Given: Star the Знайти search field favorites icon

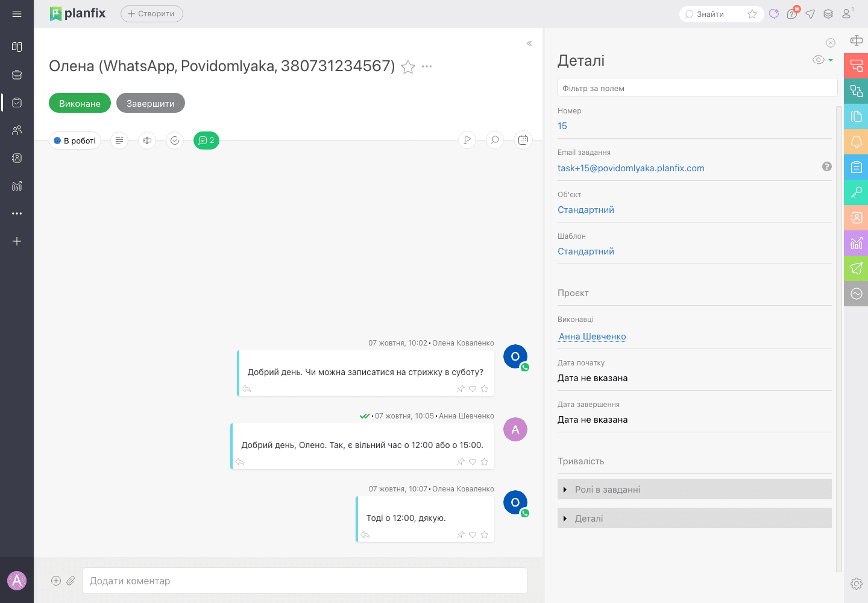Looking at the screenshot, I should [x=752, y=14].
